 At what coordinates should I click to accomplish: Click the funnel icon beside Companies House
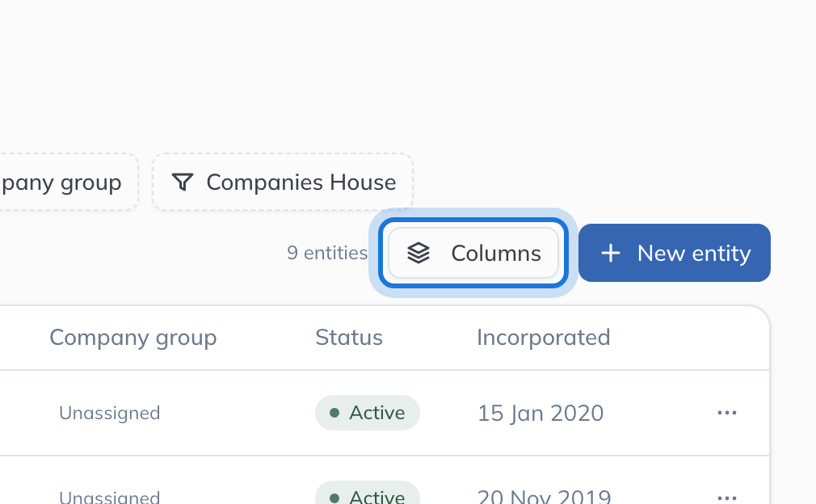pos(183,182)
